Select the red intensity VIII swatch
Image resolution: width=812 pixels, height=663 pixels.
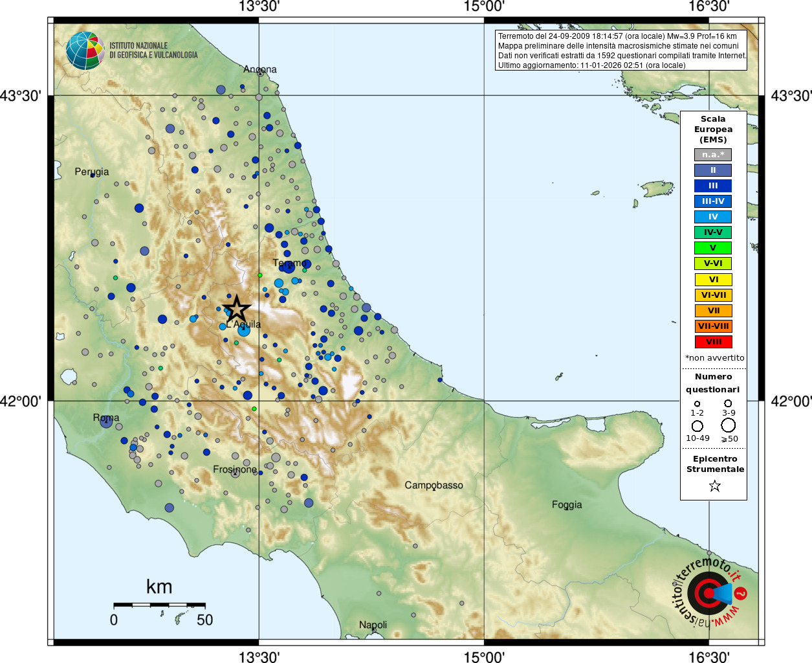[713, 342]
